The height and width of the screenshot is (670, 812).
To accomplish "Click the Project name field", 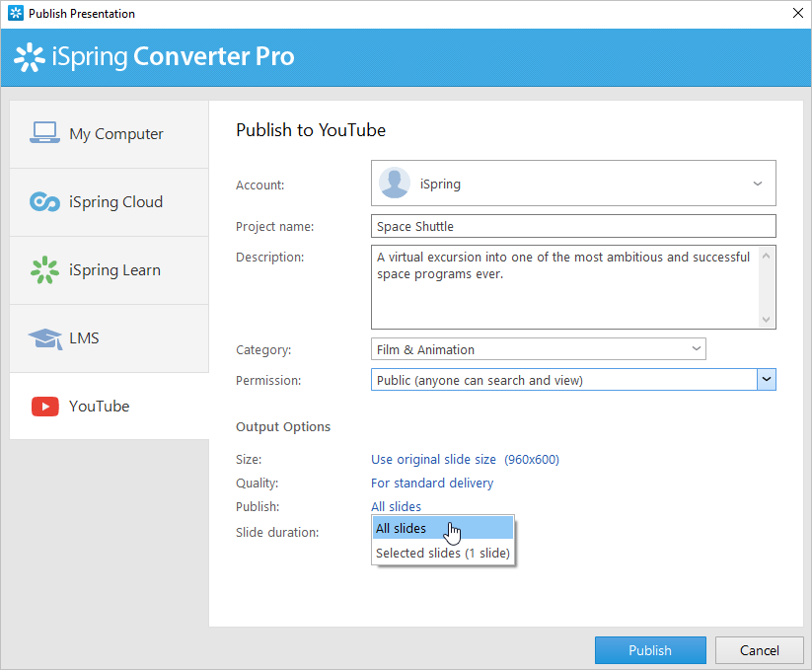I will click(x=573, y=226).
